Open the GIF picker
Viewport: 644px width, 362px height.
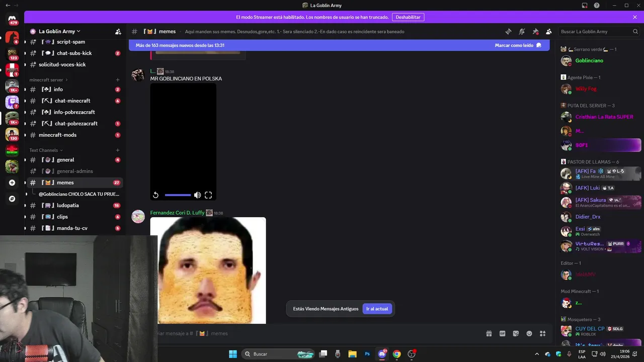pyautogui.click(x=502, y=333)
